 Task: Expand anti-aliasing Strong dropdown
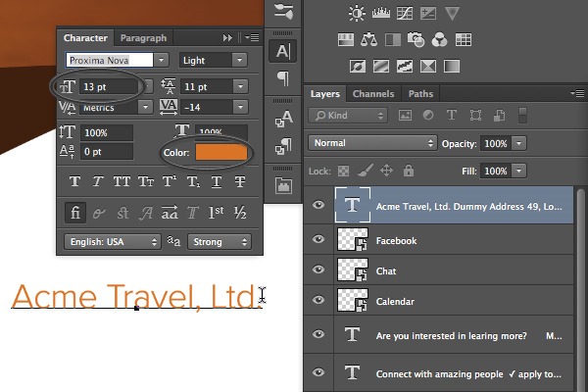(x=219, y=242)
